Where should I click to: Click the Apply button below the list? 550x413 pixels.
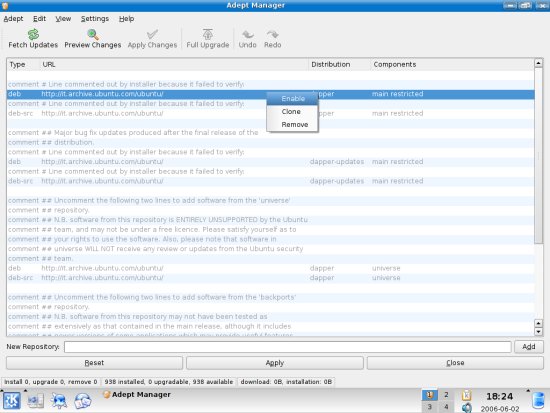point(275,363)
